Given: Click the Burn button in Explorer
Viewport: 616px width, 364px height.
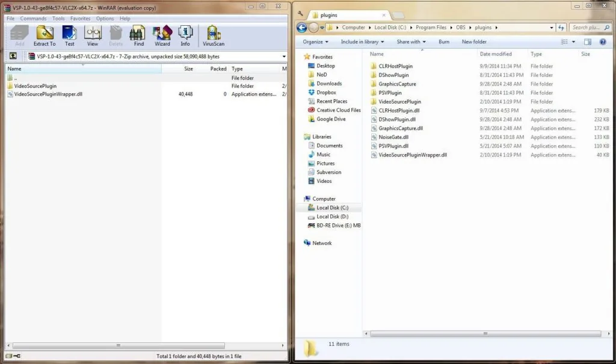Looking at the screenshot, I should pyautogui.click(x=444, y=42).
